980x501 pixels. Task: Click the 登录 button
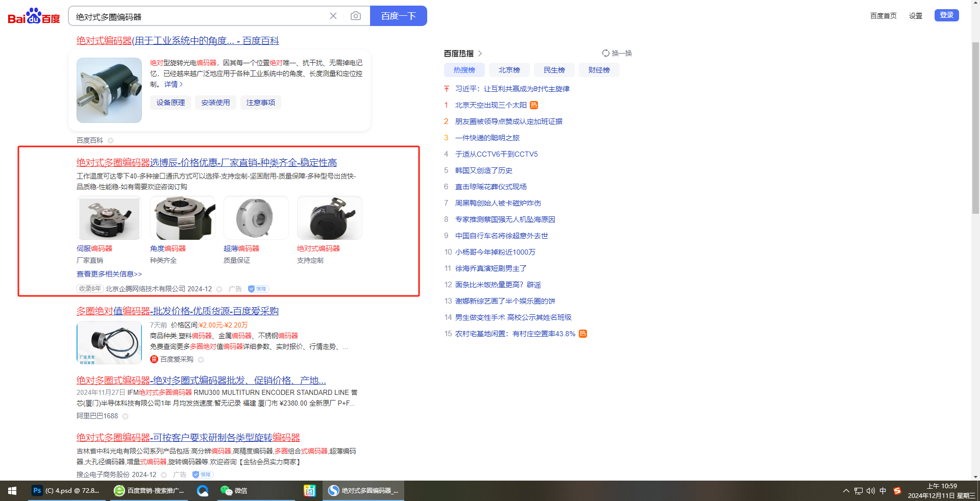tap(947, 15)
